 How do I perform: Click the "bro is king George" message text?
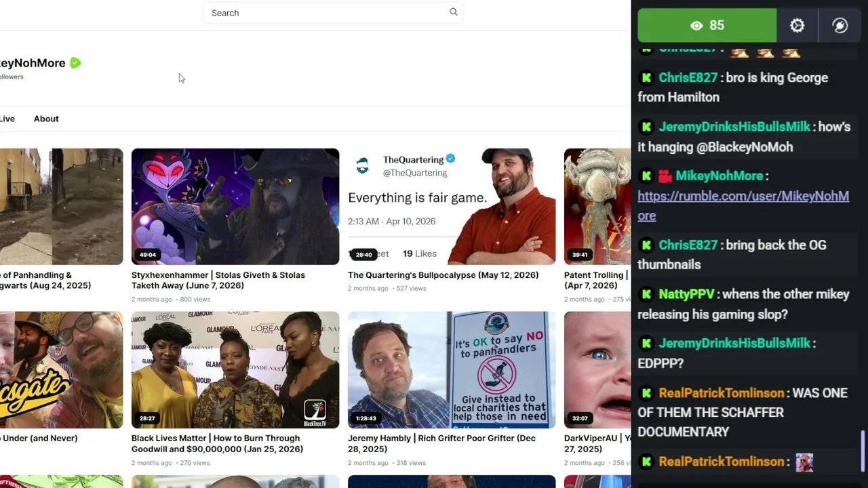[x=733, y=87]
